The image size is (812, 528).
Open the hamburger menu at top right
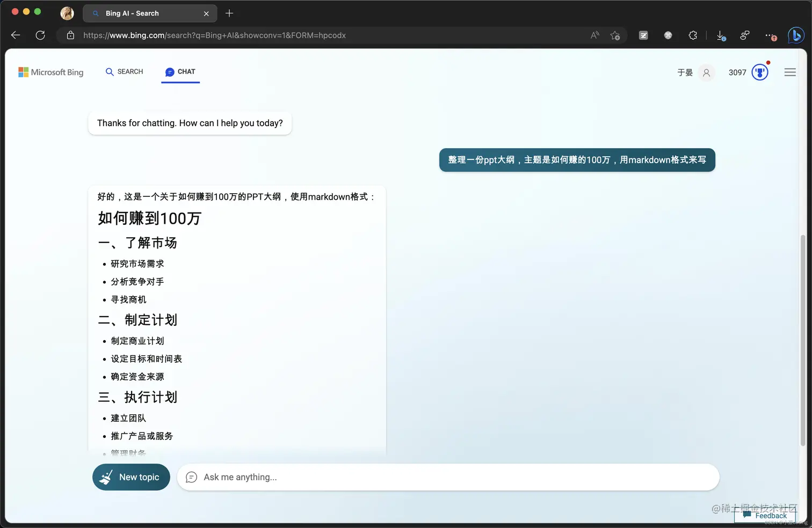point(790,72)
